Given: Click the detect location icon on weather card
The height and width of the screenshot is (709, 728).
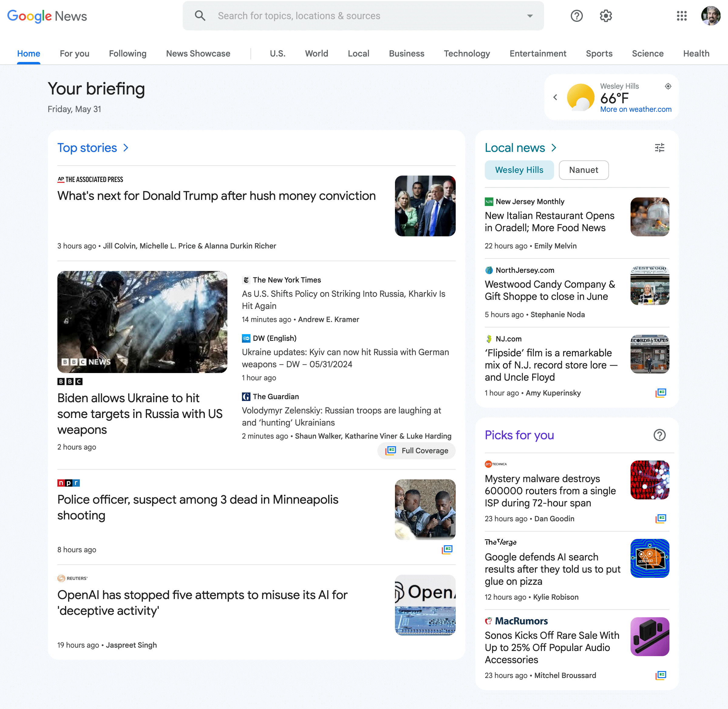Looking at the screenshot, I should coord(668,86).
